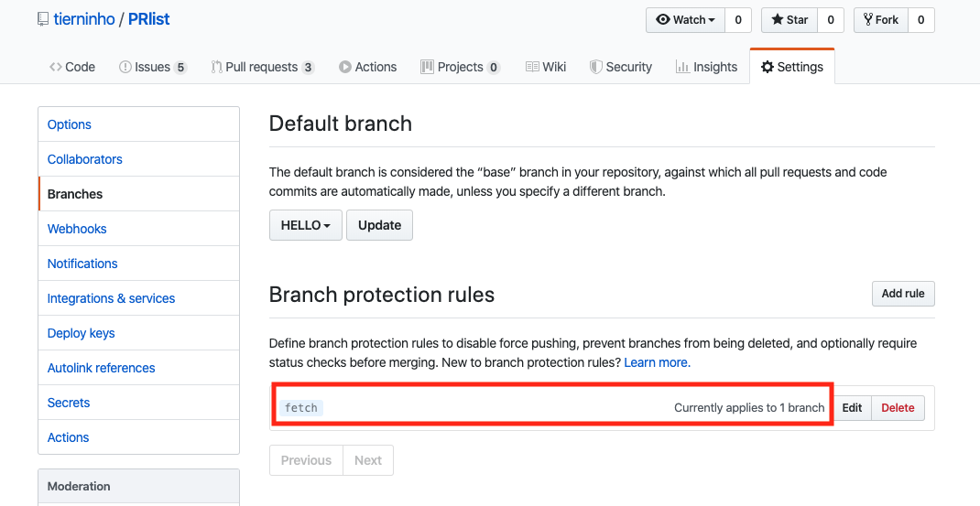Viewport: 980px width, 506px height.
Task: Switch to the Insights tab
Action: coord(706,67)
